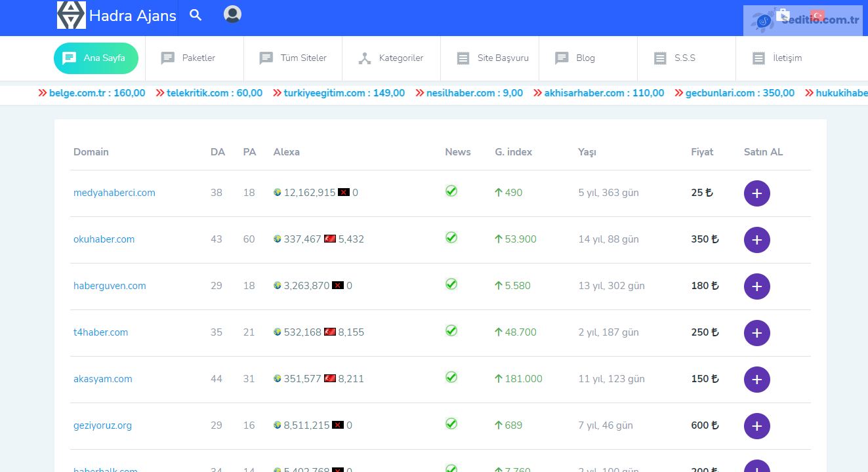
Task: Click belge.com.tr in the scrolling ticker
Action: [96, 93]
